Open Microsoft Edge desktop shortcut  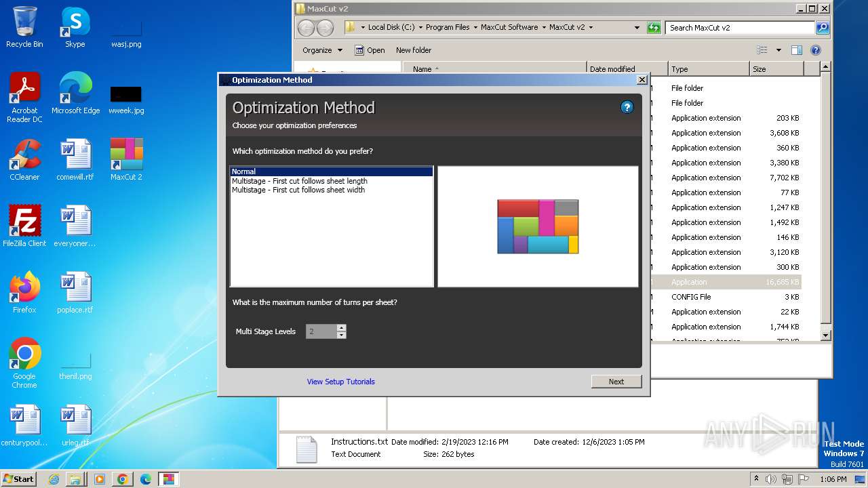pyautogui.click(x=75, y=94)
